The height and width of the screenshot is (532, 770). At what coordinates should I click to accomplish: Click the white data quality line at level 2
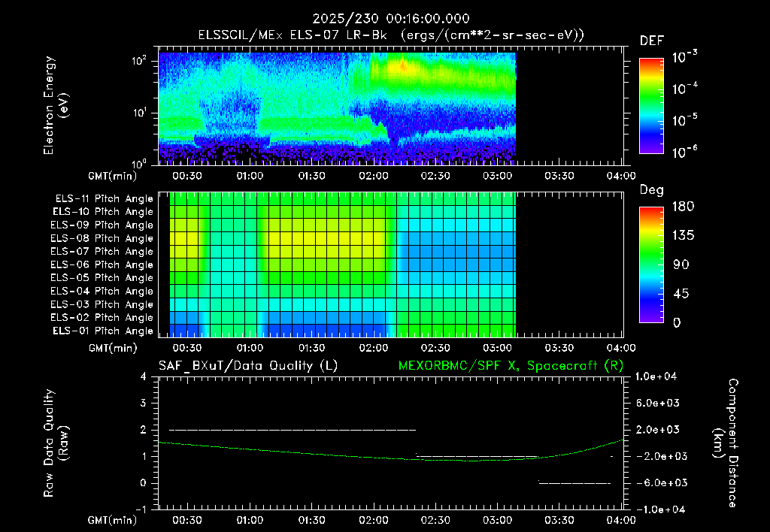293,430
